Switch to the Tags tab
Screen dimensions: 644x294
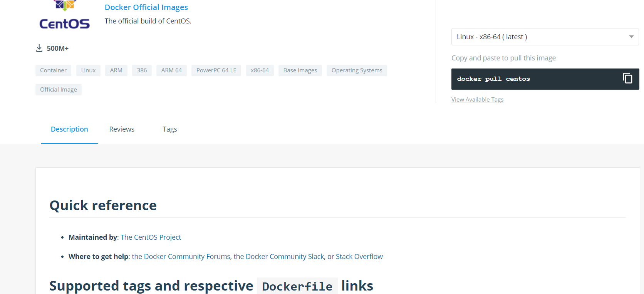pos(170,129)
